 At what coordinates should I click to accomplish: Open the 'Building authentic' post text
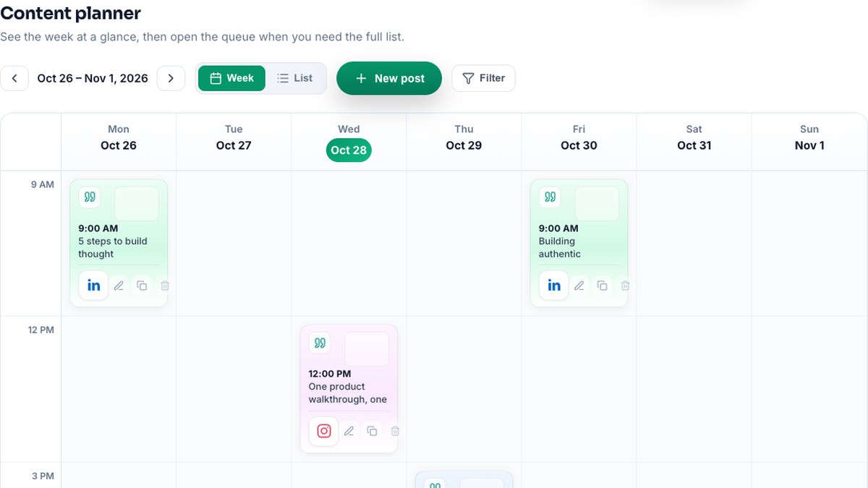pos(560,247)
